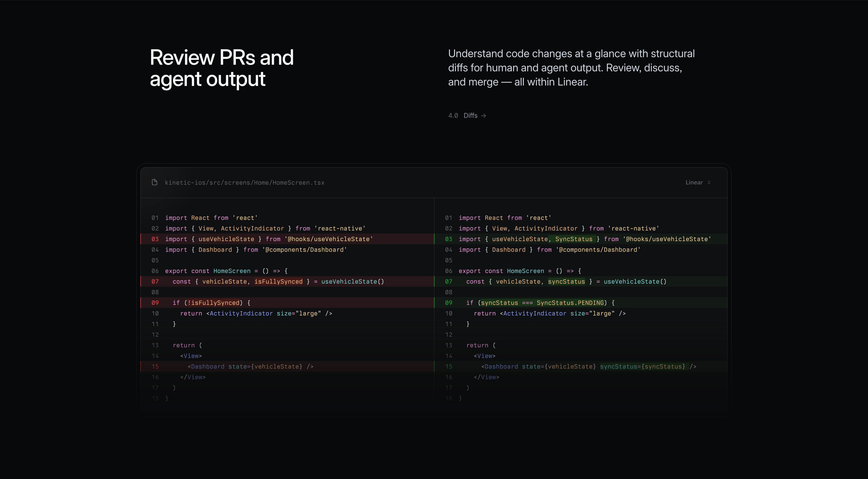Click the structural diffs description paragraph
868x479 pixels.
pyautogui.click(x=571, y=68)
